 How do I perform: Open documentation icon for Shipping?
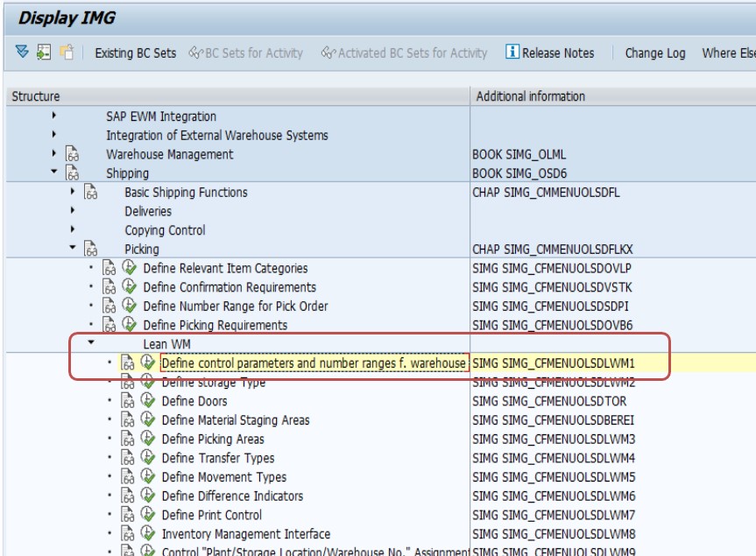(73, 172)
